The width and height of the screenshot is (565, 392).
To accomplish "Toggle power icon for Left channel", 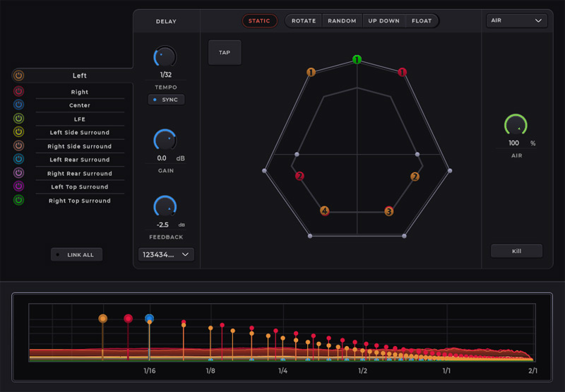I will [x=18, y=76].
